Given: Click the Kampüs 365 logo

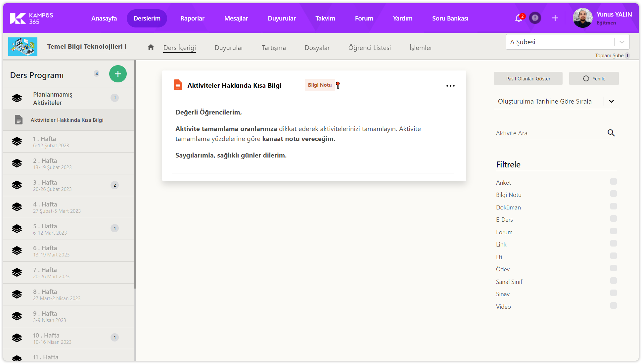Looking at the screenshot, I should tap(31, 18).
